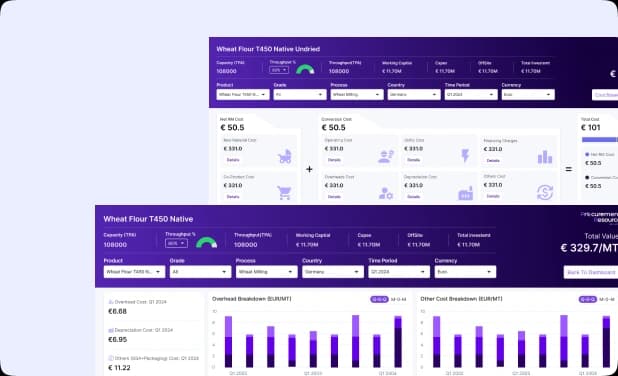Click the blue Net RM Cost legend dot

click(x=587, y=154)
